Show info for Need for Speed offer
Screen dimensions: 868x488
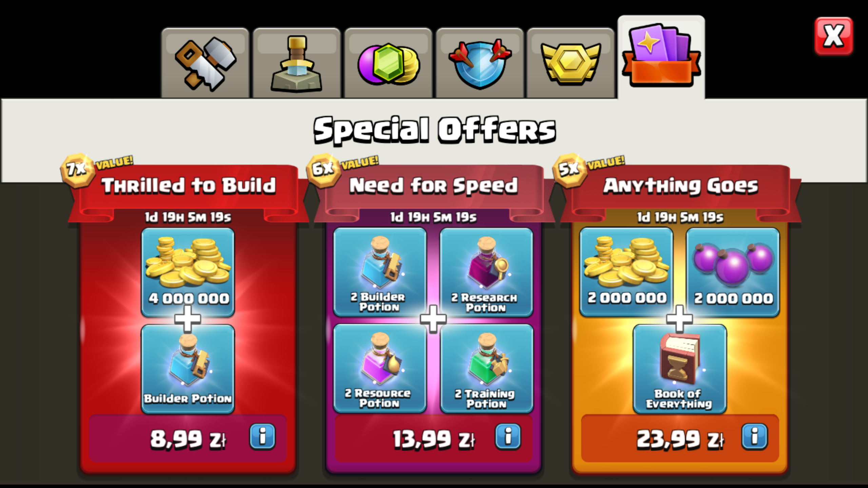point(508,436)
